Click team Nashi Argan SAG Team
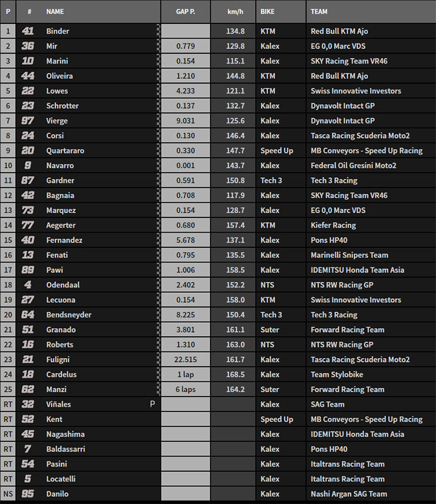This screenshot has width=436, height=504. tap(349, 494)
